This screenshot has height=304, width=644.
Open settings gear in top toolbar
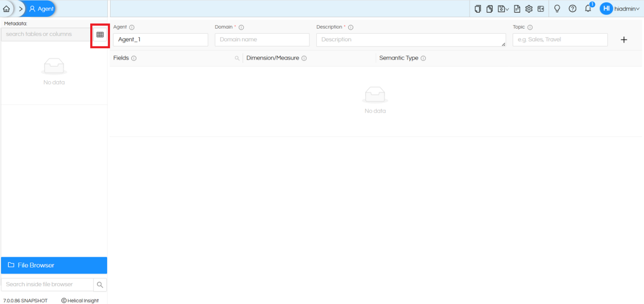(529, 9)
